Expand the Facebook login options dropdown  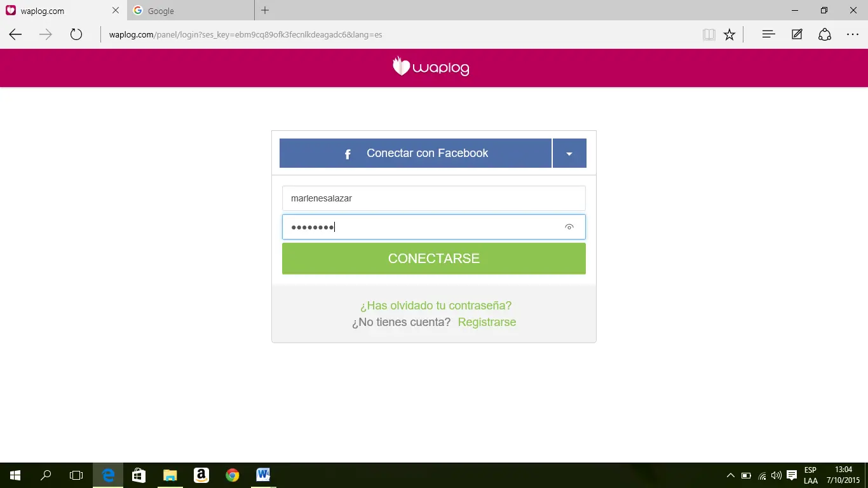[569, 153]
